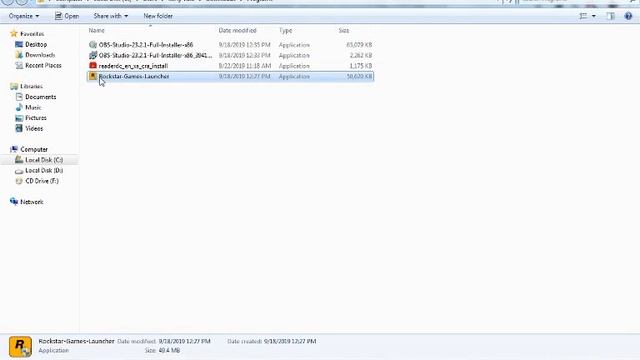Click the 63,079 KB size cell
This screenshot has height=360, width=640.
click(x=359, y=44)
